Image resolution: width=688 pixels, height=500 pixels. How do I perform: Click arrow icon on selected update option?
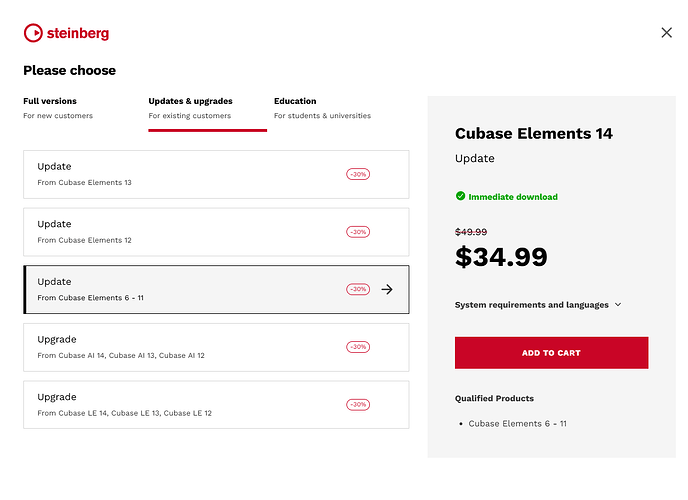click(x=388, y=290)
